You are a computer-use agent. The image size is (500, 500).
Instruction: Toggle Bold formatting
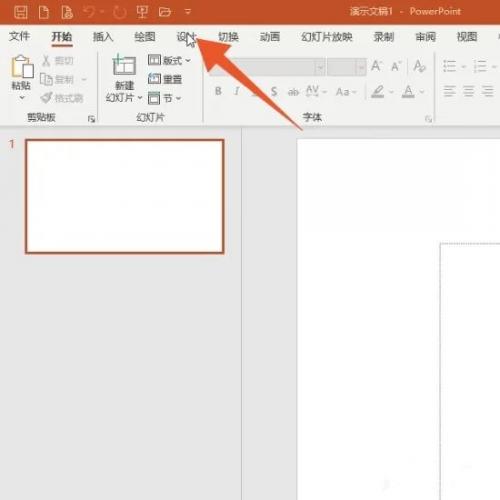click(x=218, y=91)
